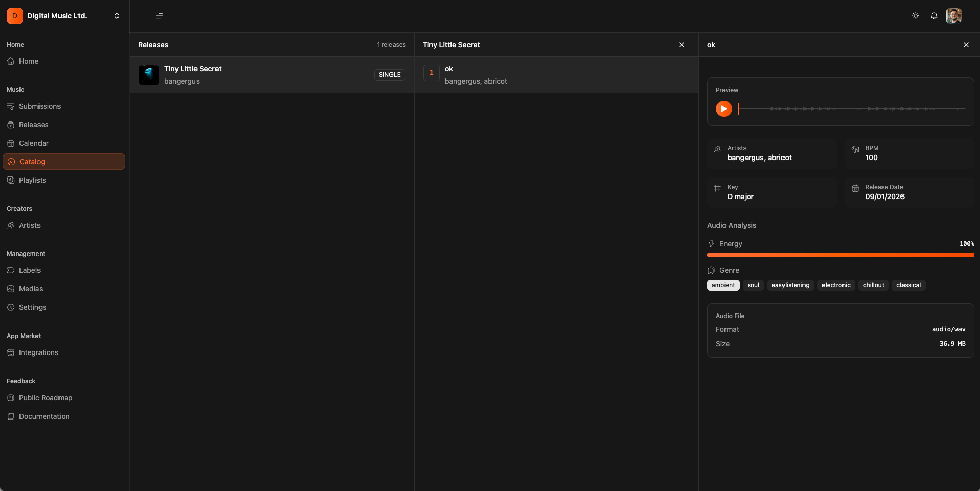Click the 36.9 MB size value

[952, 344]
